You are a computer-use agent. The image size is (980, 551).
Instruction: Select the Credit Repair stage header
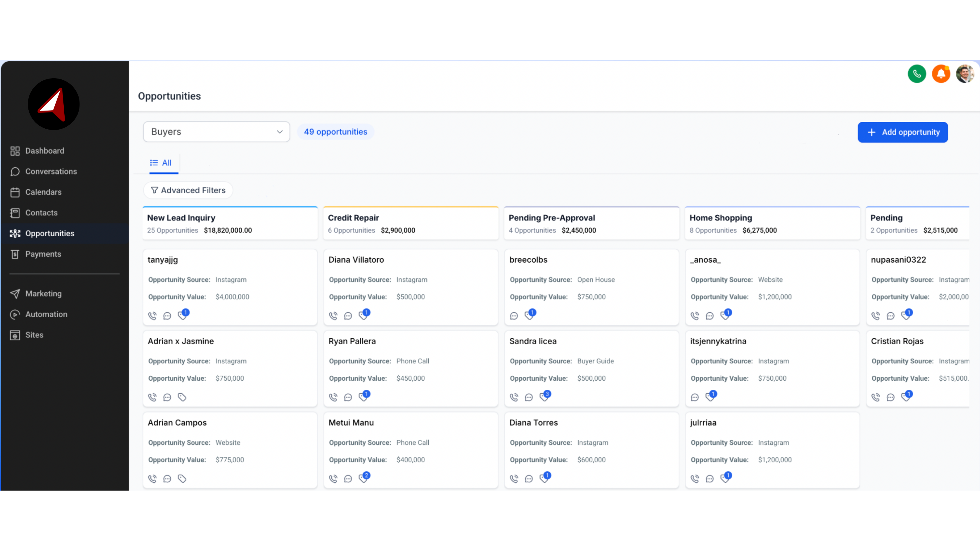pos(411,223)
